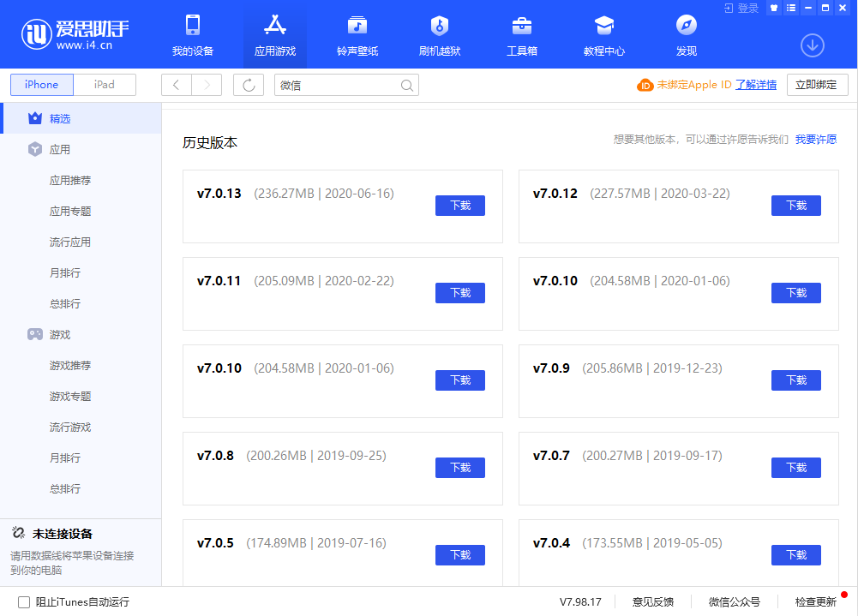Open 流行应用 in sidebar
The image size is (858, 616).
coord(70,242)
